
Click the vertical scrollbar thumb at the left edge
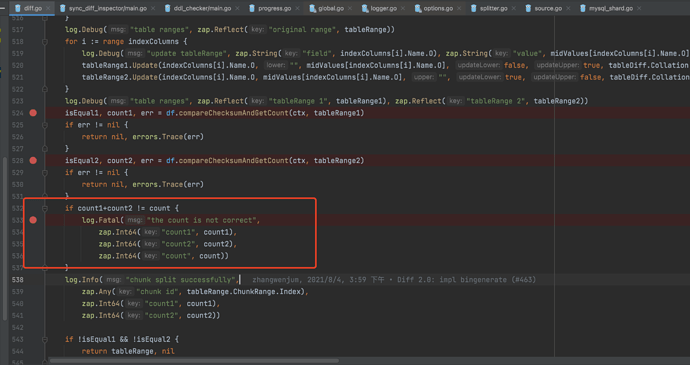click(x=5, y=238)
